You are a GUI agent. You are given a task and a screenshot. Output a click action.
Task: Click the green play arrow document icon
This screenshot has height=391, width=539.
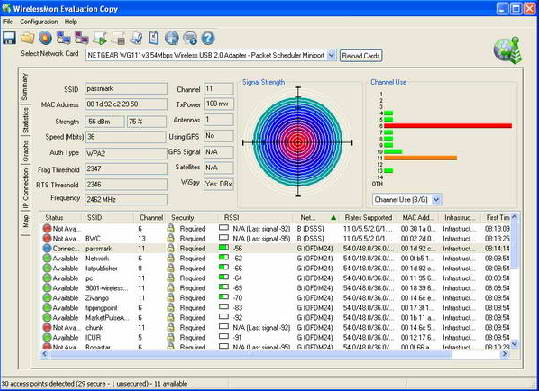(100, 38)
